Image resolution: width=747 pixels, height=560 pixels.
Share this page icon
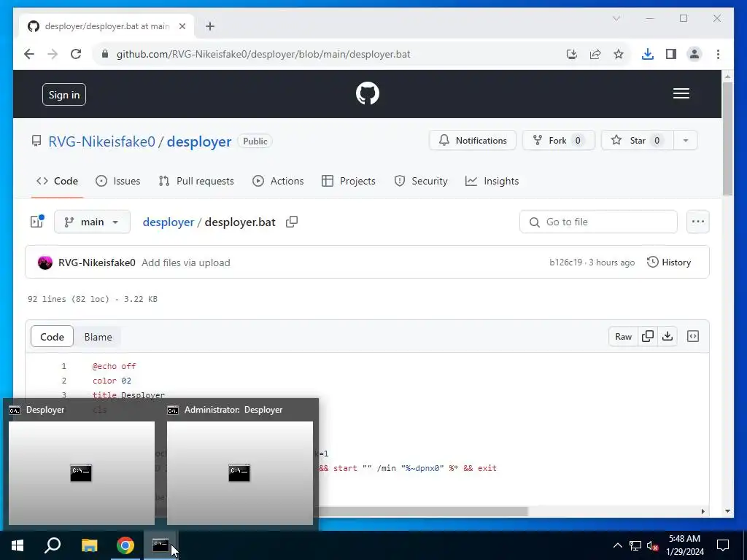pos(595,54)
